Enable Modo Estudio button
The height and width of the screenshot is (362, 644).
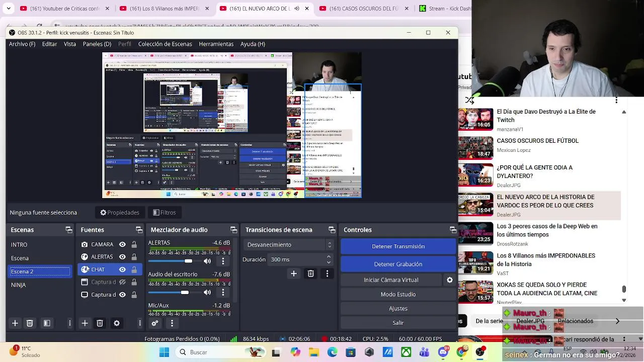[x=398, y=294]
